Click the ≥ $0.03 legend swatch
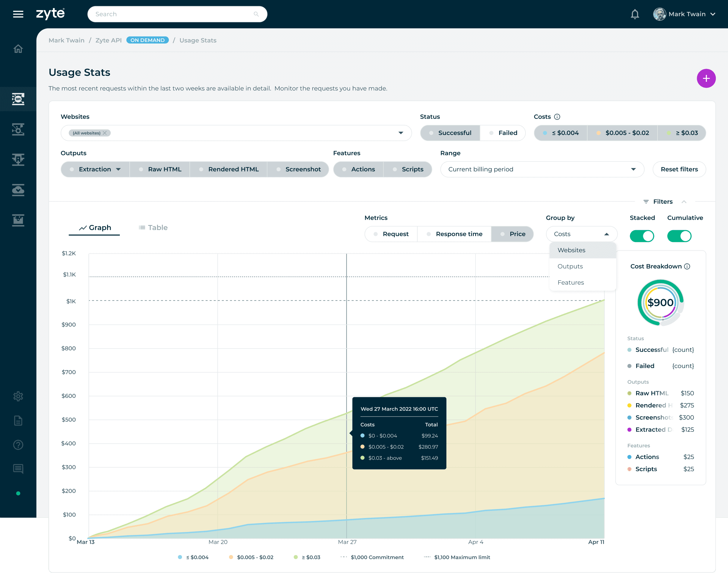This screenshot has width=728, height=573. coord(296,557)
